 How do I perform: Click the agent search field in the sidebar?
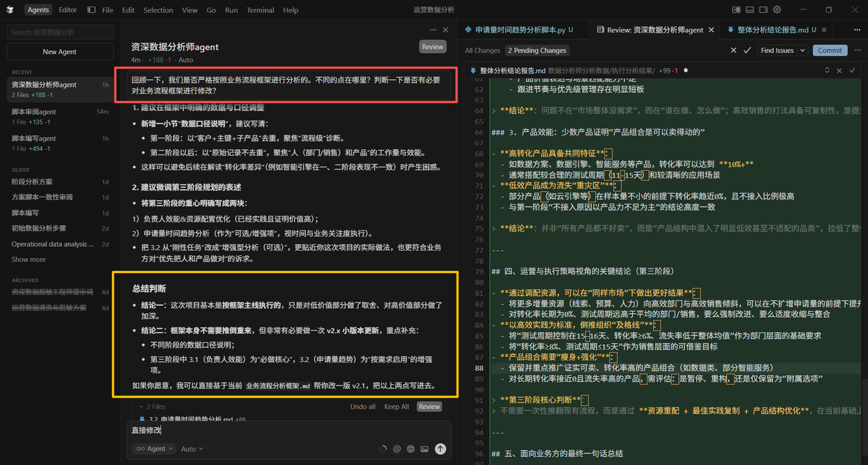(x=60, y=32)
